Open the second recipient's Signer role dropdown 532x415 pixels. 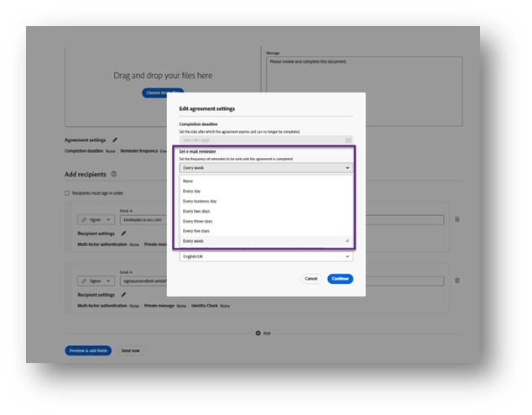click(x=96, y=281)
